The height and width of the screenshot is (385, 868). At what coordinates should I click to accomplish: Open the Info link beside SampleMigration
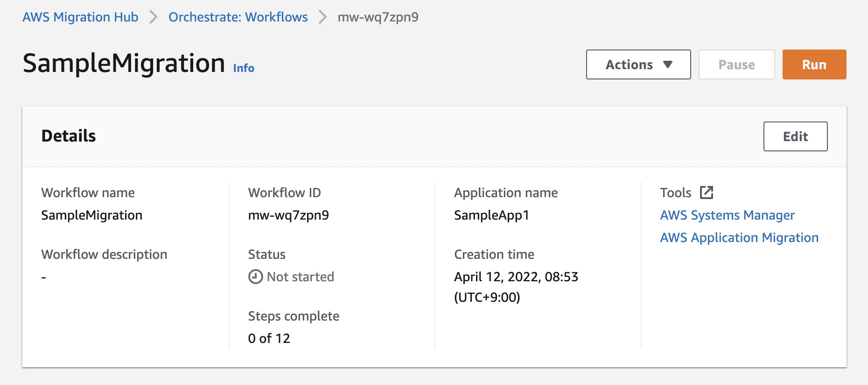coord(244,68)
